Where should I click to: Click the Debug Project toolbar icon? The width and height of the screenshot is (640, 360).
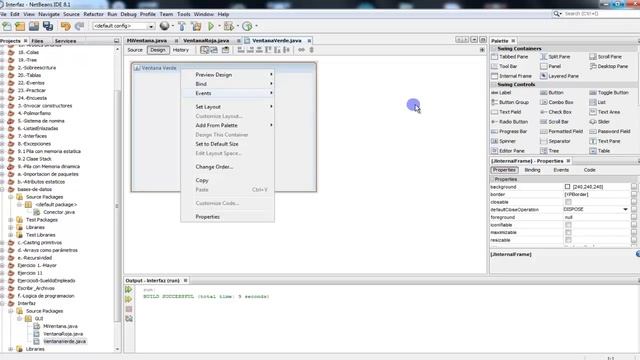(x=229, y=26)
